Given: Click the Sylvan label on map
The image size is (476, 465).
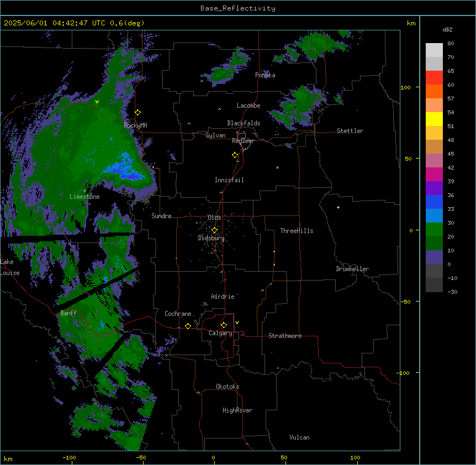Looking at the screenshot, I should click(x=215, y=135).
